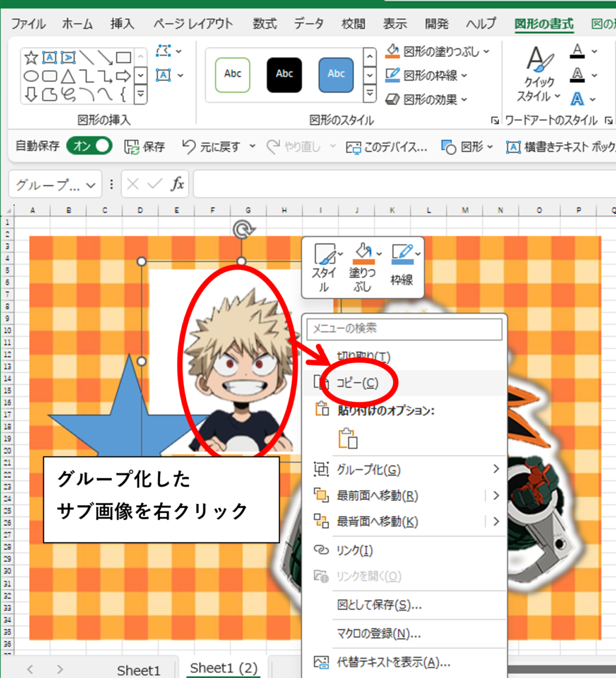The image size is (616, 678).
Task: Choose 図として保存(S) in context menu
Action: pyautogui.click(x=404, y=605)
